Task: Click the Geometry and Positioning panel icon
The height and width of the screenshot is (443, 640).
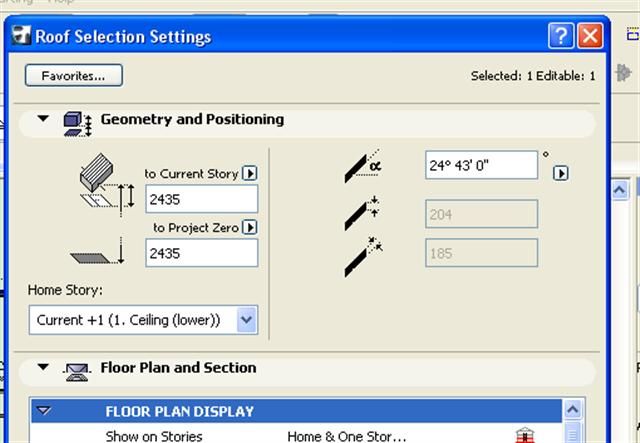Action: [x=77, y=121]
